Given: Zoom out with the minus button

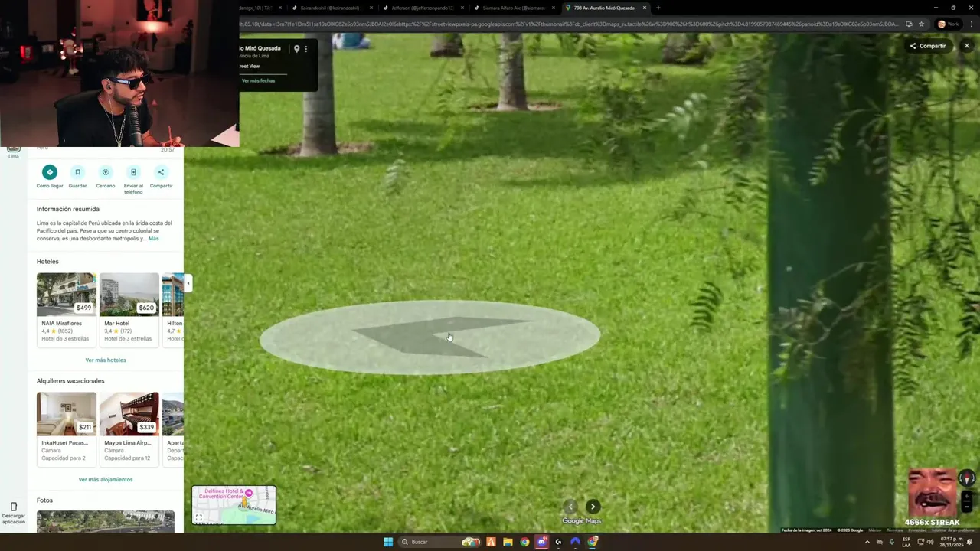Looking at the screenshot, I should click(x=967, y=507).
